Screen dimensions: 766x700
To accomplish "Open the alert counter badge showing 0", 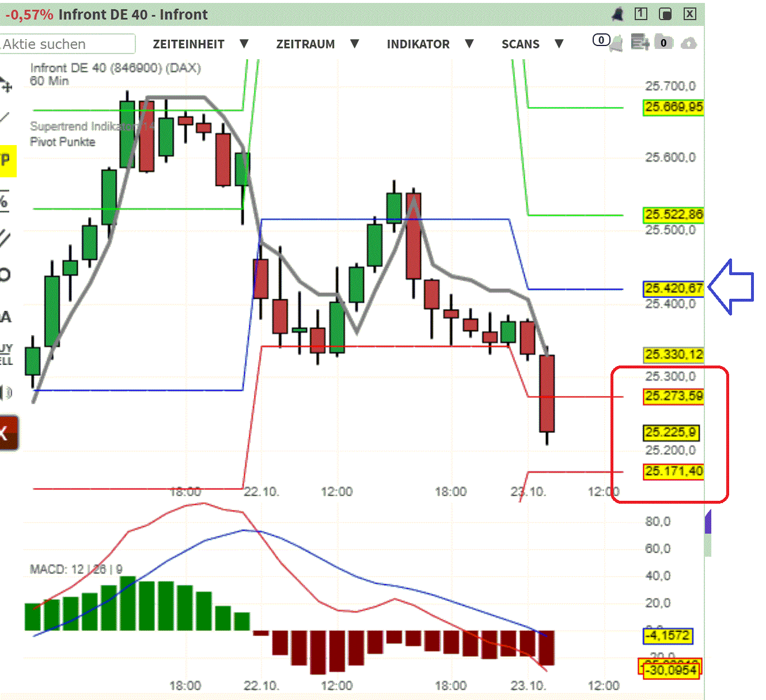I will (x=601, y=40).
